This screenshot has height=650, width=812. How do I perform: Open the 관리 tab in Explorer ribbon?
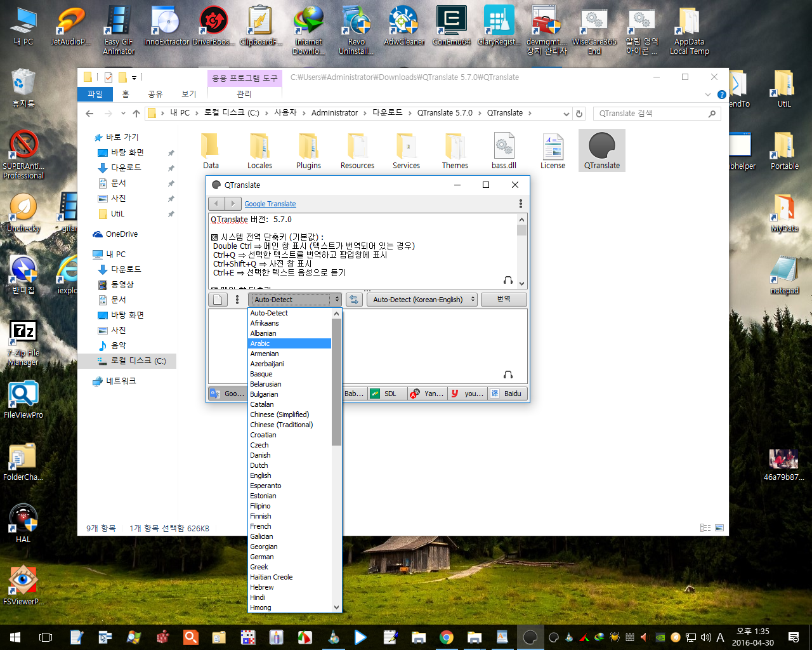click(x=244, y=94)
